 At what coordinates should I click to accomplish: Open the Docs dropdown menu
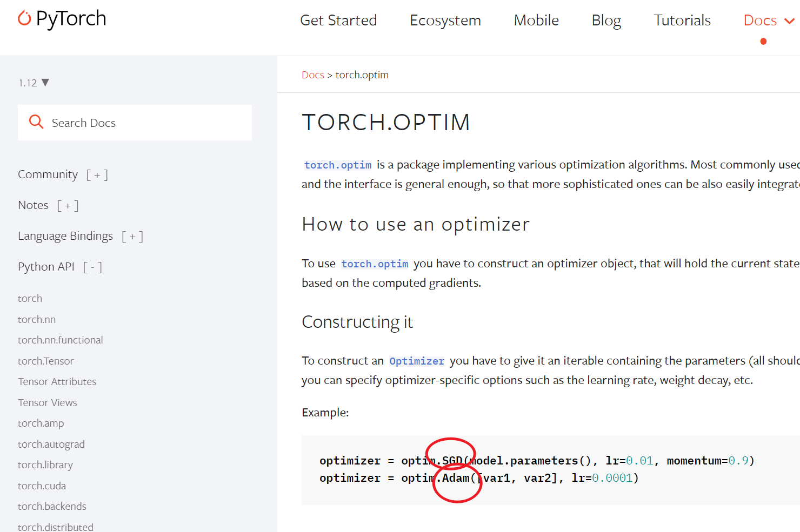point(769,21)
